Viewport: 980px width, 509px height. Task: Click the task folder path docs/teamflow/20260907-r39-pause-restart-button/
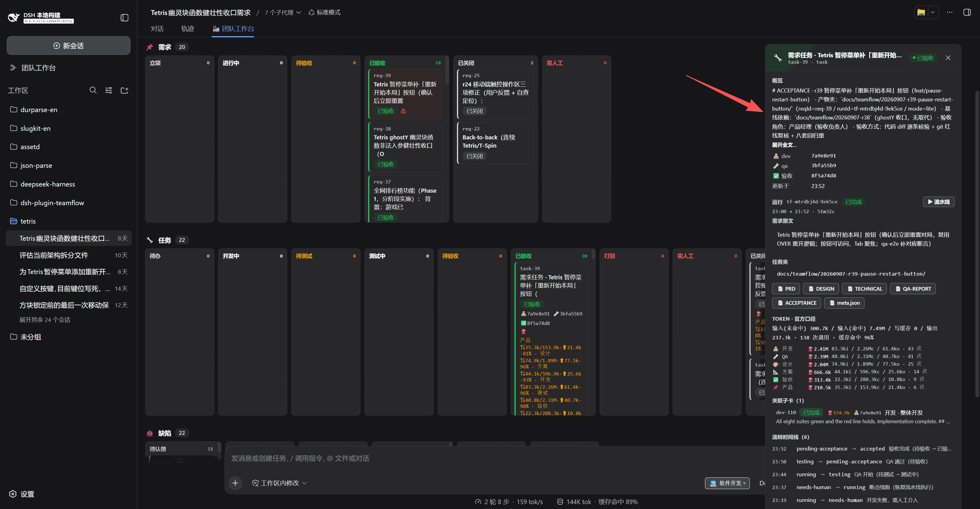[x=851, y=274]
